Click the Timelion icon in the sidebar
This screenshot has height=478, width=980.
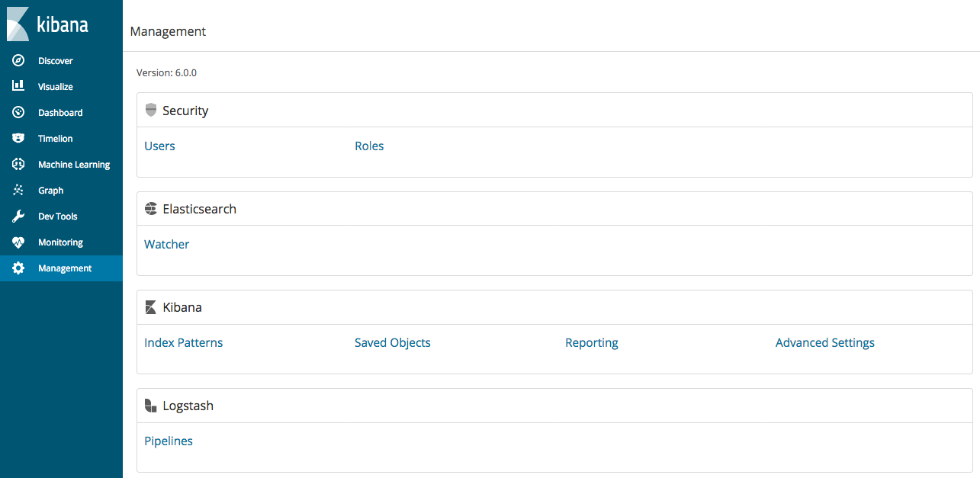(18, 138)
